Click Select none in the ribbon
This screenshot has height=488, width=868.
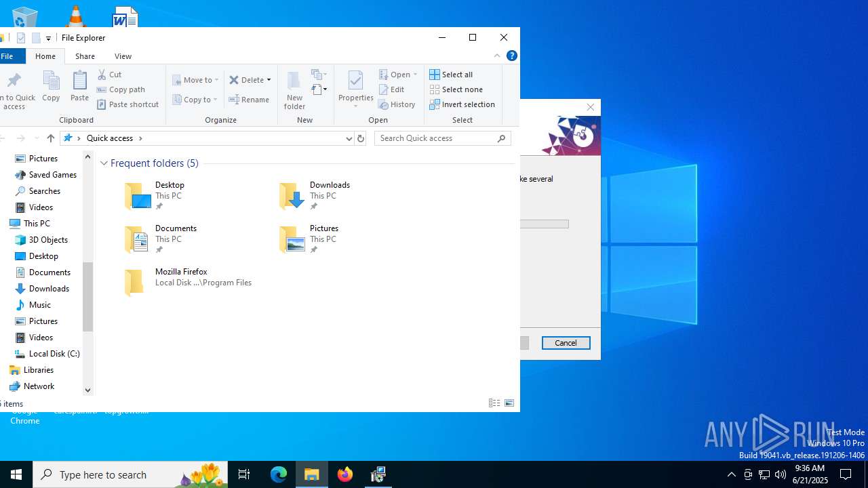tap(456, 89)
